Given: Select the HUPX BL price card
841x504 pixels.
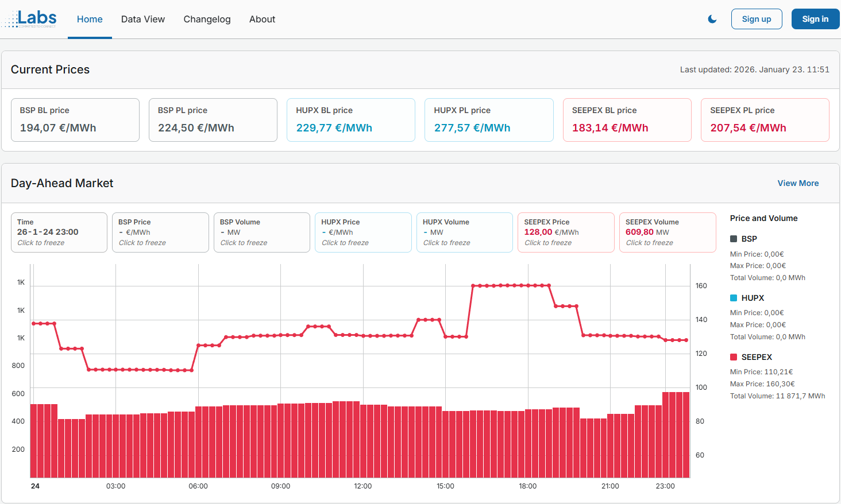Looking at the screenshot, I should 350,120.
